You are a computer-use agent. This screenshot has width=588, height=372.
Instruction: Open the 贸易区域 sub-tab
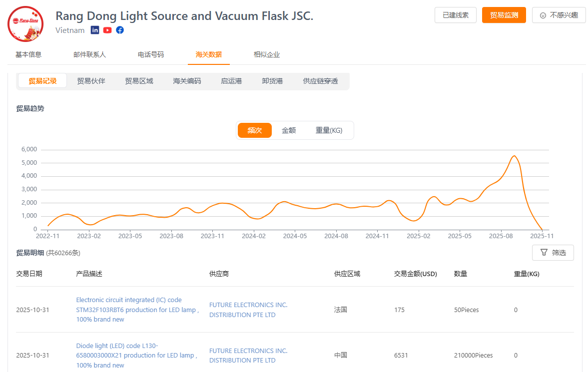tap(139, 81)
